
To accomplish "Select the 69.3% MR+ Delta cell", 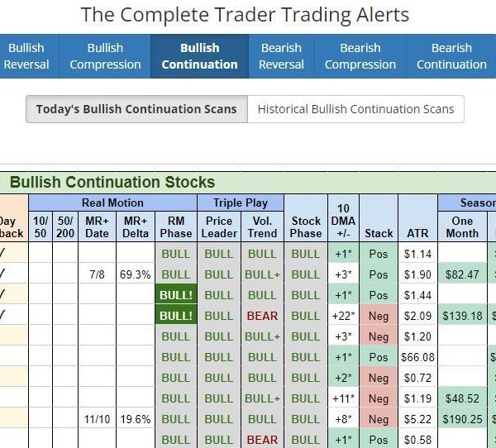I will 136,274.
